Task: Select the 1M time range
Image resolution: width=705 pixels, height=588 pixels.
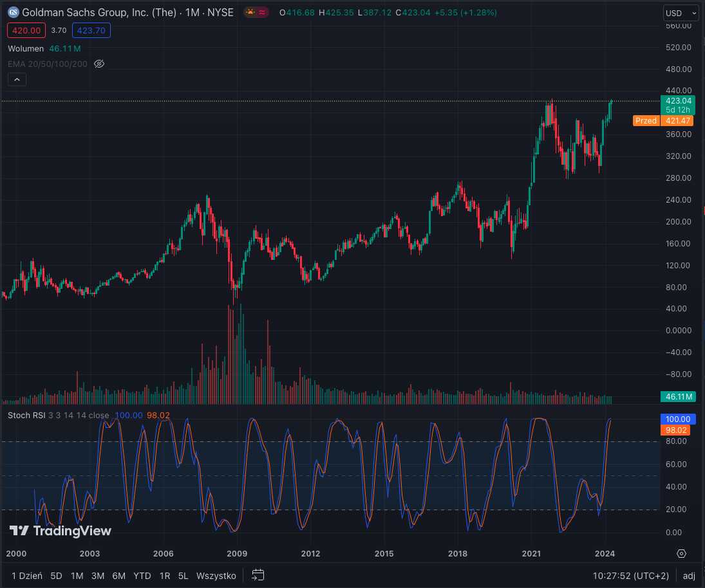Action: (x=77, y=575)
